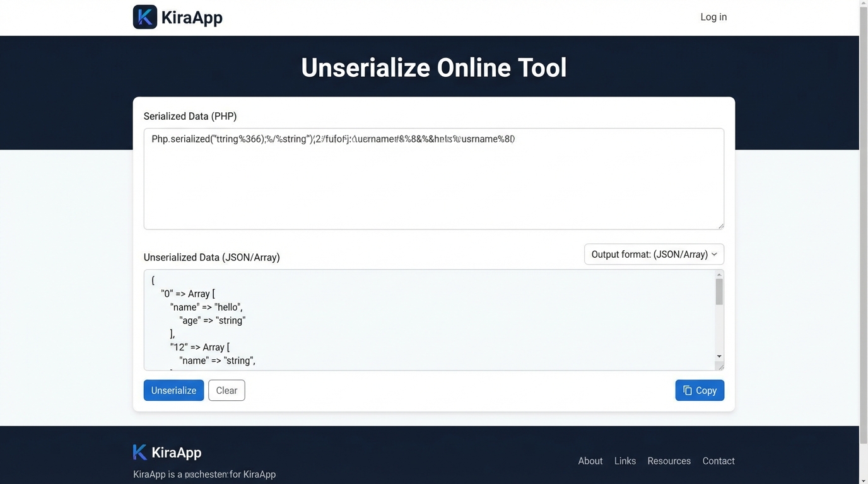Click the Unserialize button
The image size is (868, 484).
point(173,390)
